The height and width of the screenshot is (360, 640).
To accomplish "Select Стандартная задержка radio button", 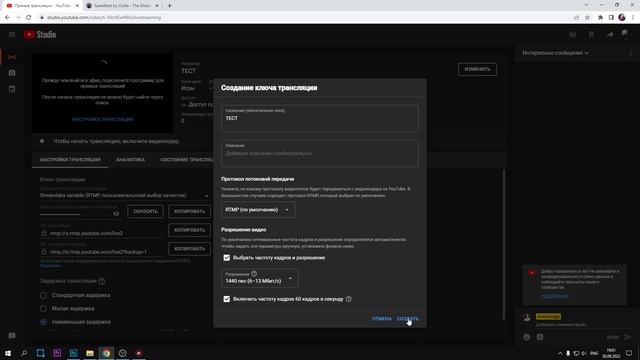I will 43,295.
